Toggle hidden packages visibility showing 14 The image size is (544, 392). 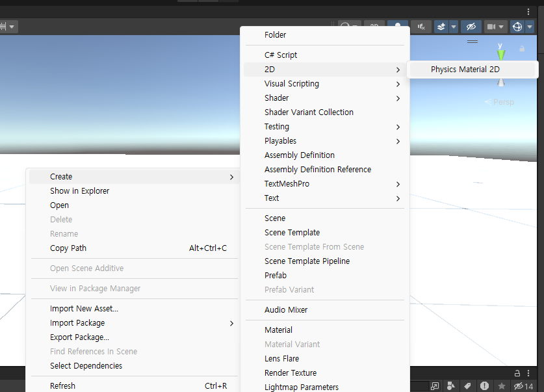point(524,386)
